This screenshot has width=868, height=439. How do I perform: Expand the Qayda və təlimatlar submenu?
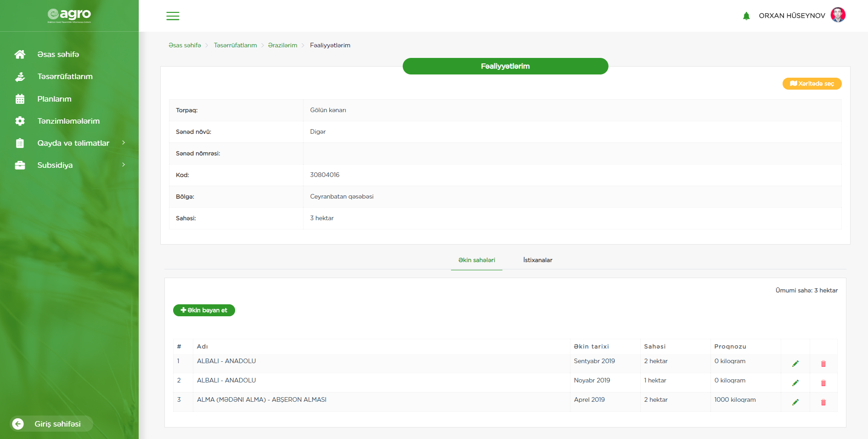pos(123,143)
